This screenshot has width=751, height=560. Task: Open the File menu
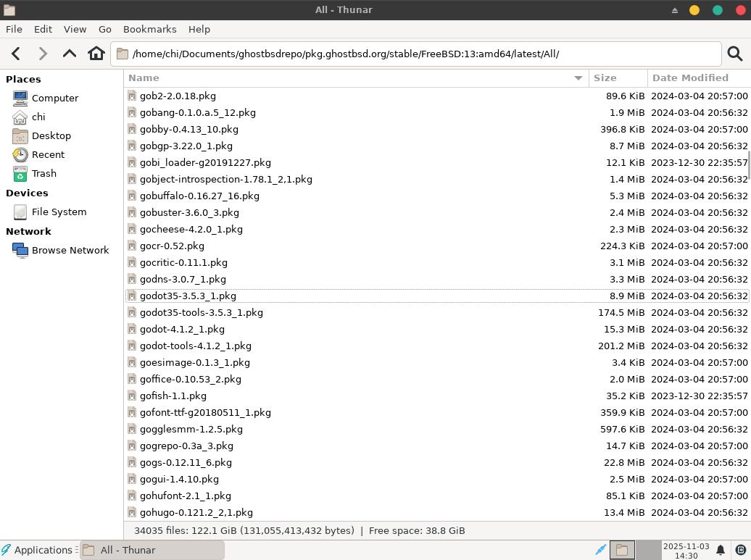click(14, 29)
